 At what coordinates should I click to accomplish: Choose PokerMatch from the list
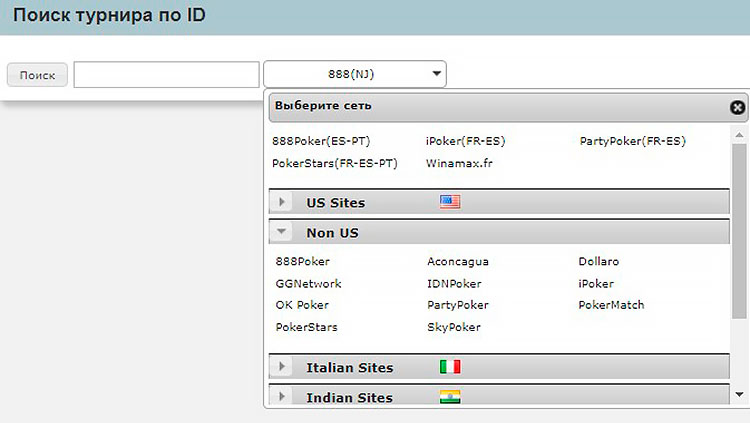[x=611, y=305]
